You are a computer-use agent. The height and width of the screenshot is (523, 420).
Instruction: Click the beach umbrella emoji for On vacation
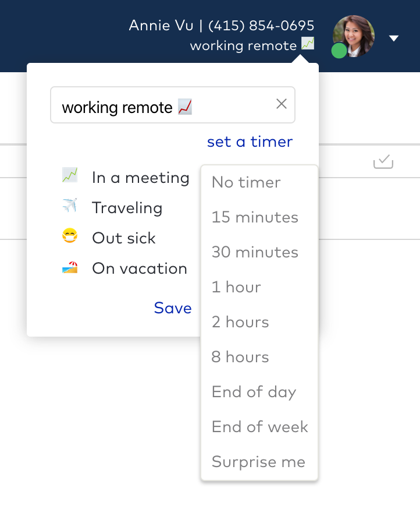[x=70, y=267]
